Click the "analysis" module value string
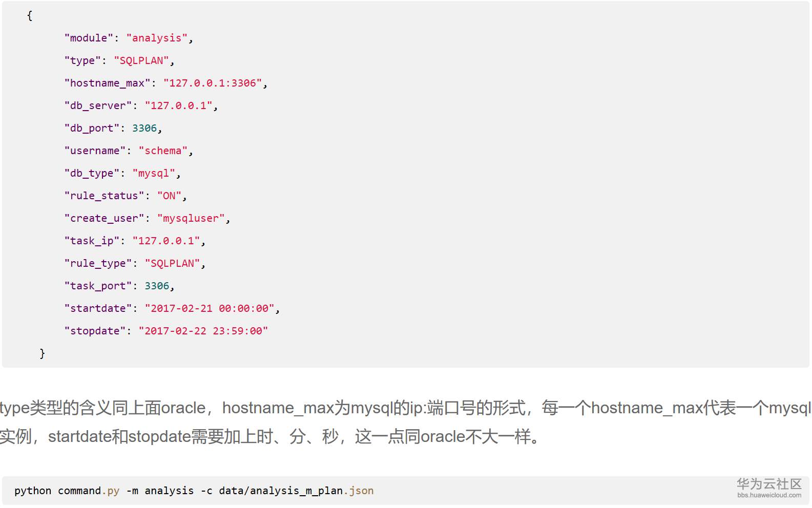The image size is (812, 508). pyautogui.click(x=157, y=38)
